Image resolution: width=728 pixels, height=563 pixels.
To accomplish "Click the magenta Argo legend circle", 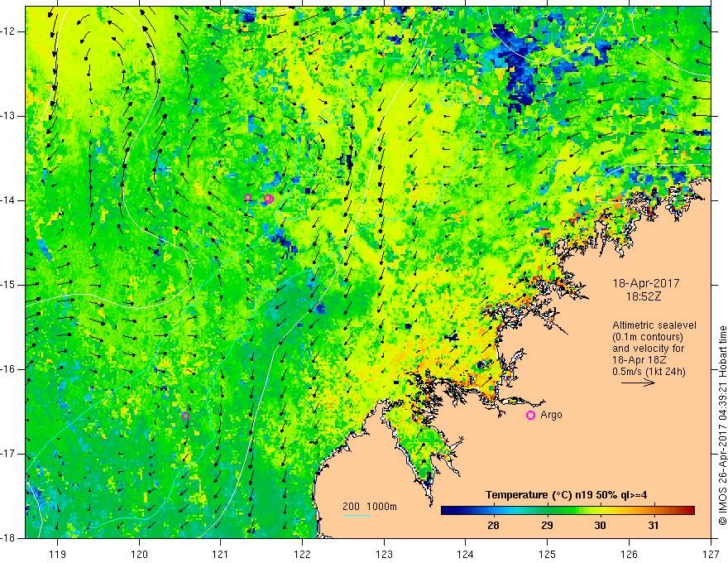I will click(x=530, y=416).
